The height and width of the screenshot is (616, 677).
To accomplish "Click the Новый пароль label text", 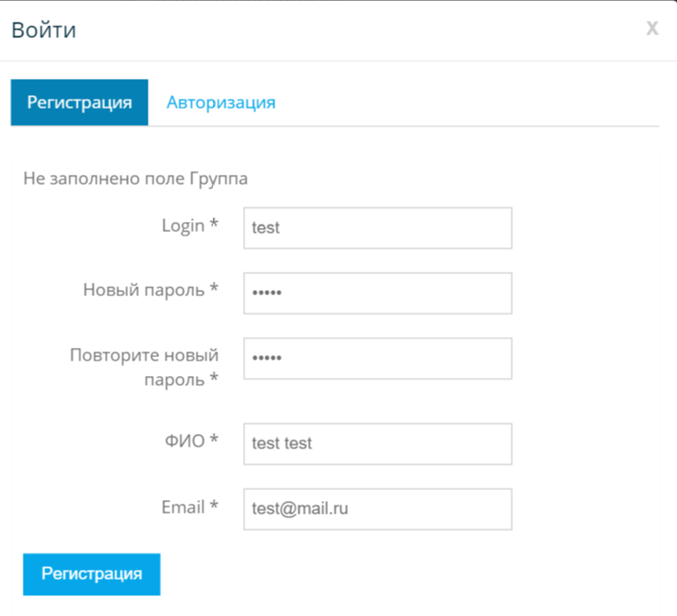I will click(143, 291).
